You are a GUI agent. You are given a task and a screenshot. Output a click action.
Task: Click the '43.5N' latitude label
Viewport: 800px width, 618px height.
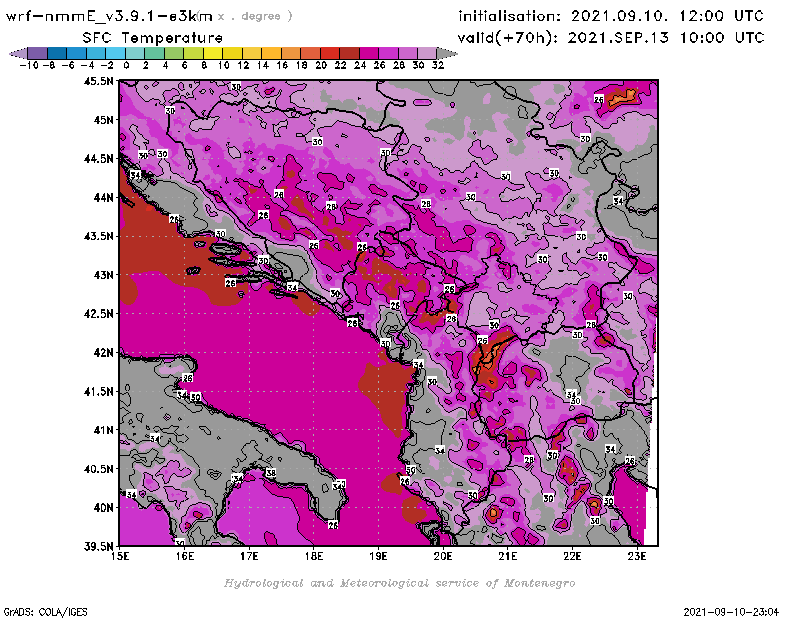[98, 236]
